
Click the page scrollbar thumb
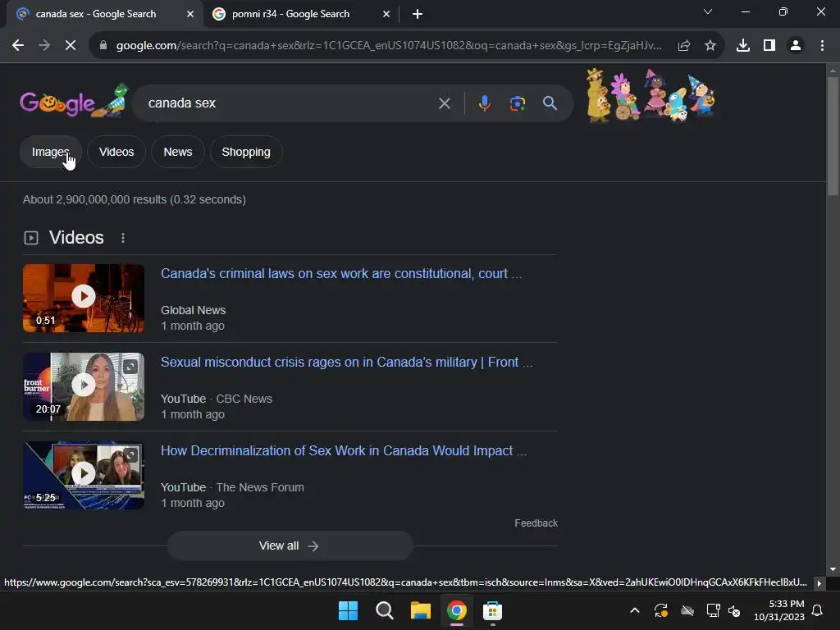pos(833,137)
